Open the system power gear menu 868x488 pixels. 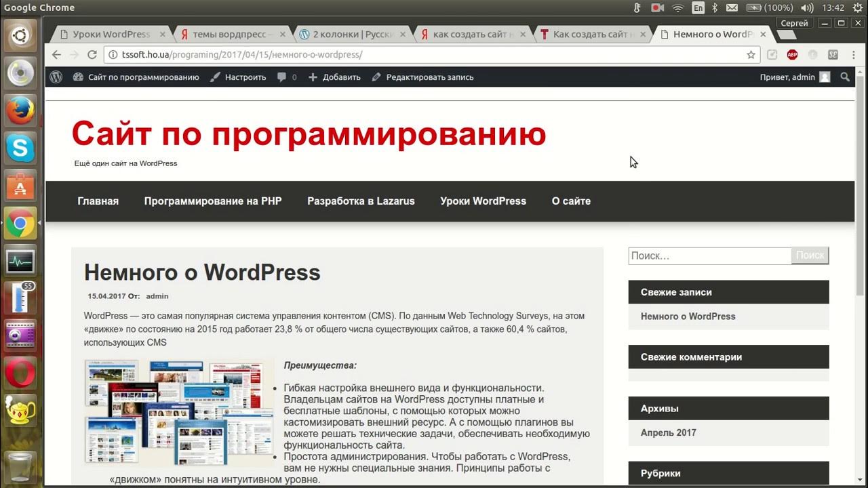point(858,8)
